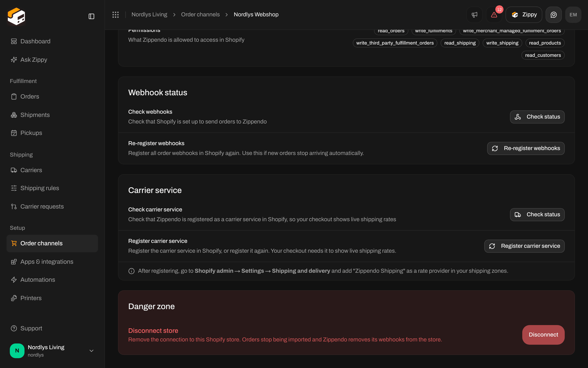Open Carrier requests page
588x368 pixels.
tap(52, 206)
